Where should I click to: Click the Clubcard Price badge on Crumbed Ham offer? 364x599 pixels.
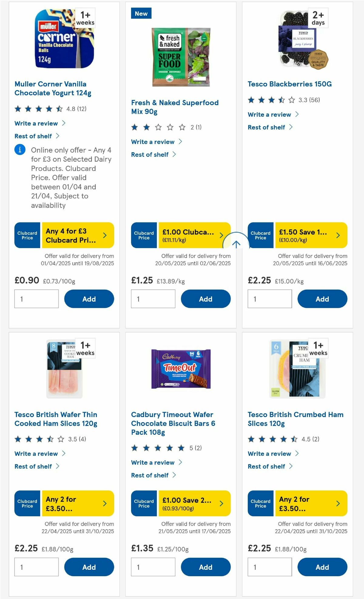(x=260, y=503)
